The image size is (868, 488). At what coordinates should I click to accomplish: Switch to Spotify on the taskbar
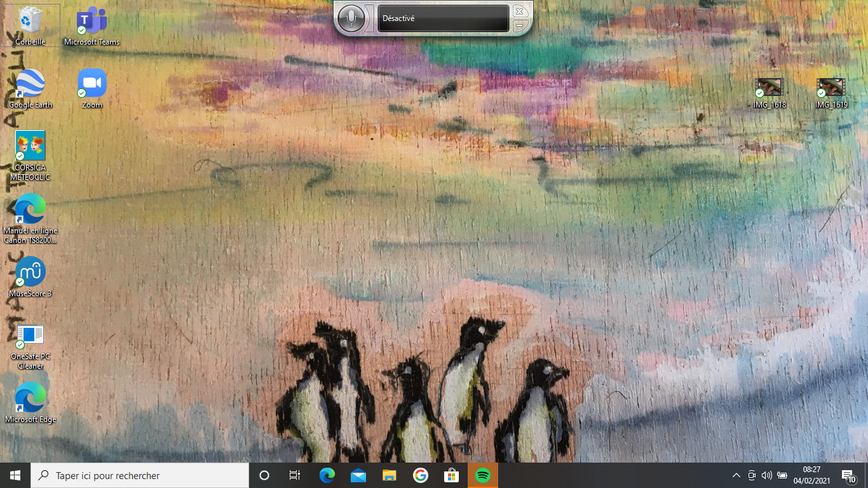(x=482, y=475)
